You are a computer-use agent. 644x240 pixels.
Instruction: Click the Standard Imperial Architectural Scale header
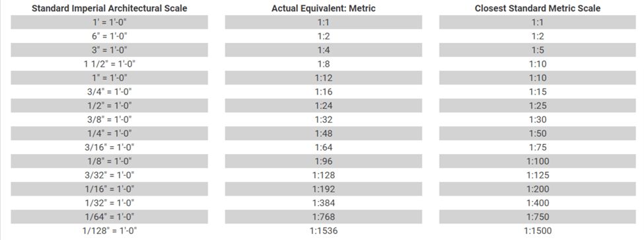click(x=109, y=8)
